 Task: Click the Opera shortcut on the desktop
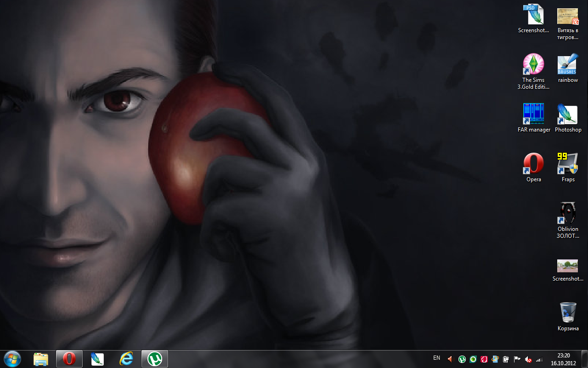click(x=533, y=163)
